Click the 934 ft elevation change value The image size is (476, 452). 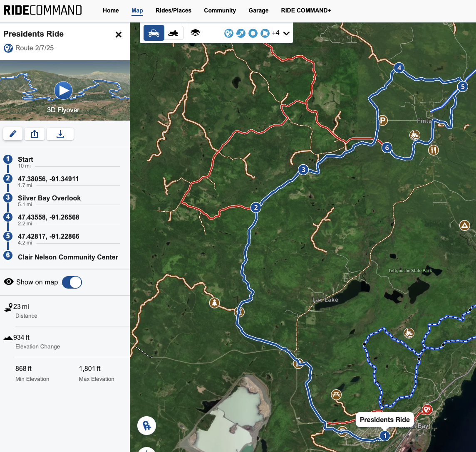tap(21, 338)
